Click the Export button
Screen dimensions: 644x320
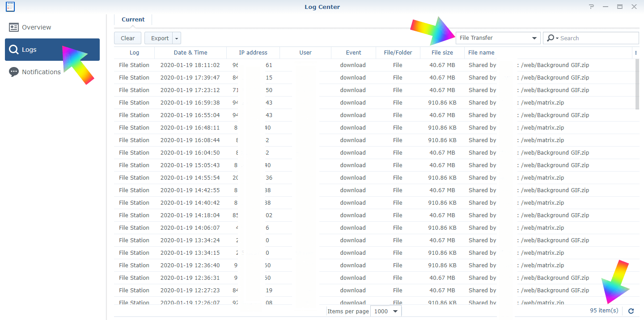pyautogui.click(x=160, y=38)
